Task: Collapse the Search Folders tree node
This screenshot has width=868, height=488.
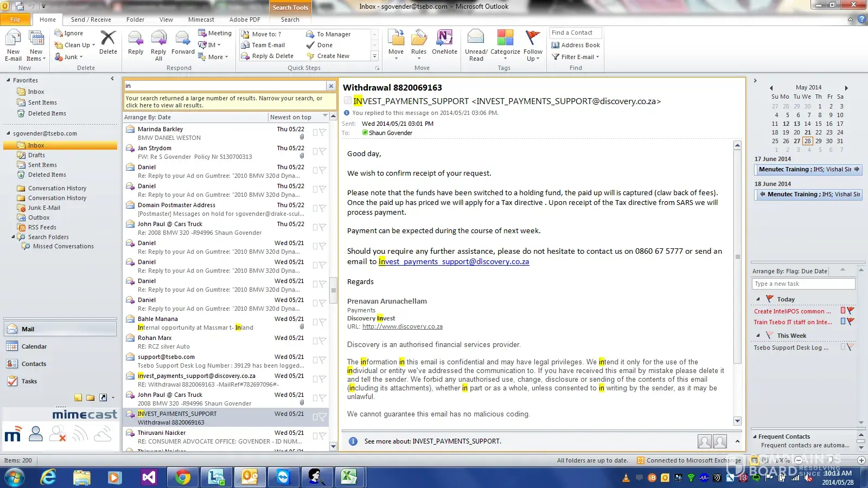Action: 13,237
